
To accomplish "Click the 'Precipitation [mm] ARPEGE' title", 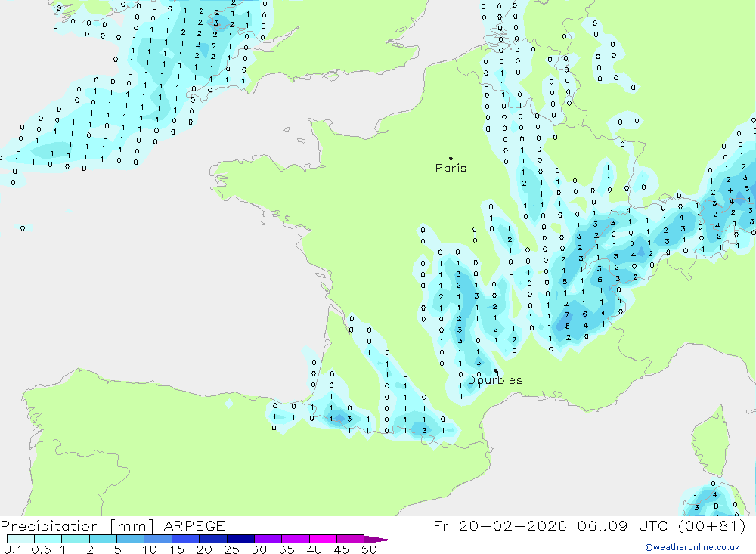I will (x=113, y=525).
